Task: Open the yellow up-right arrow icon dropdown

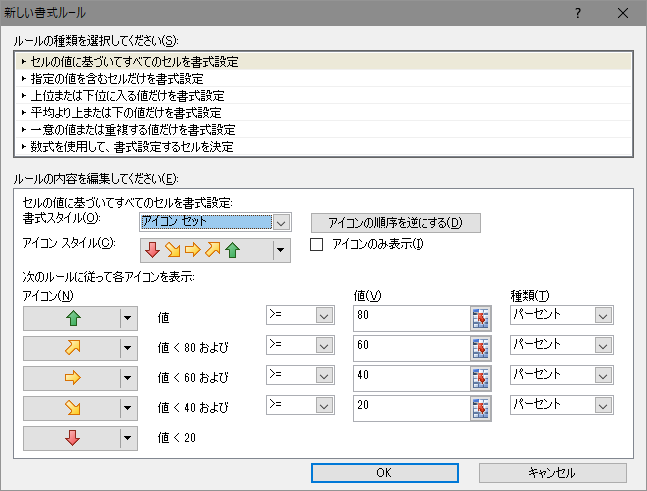Action: click(x=128, y=348)
